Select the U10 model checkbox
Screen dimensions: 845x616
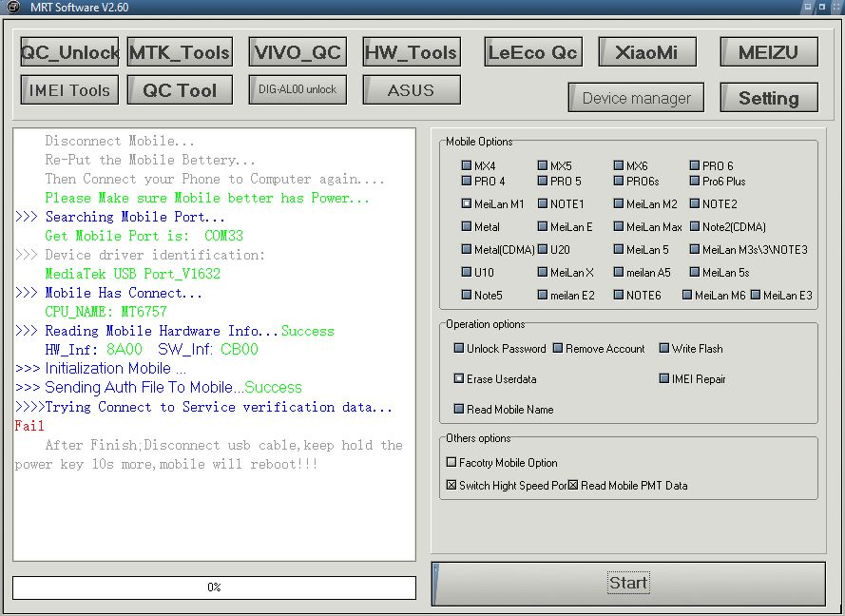[467, 272]
